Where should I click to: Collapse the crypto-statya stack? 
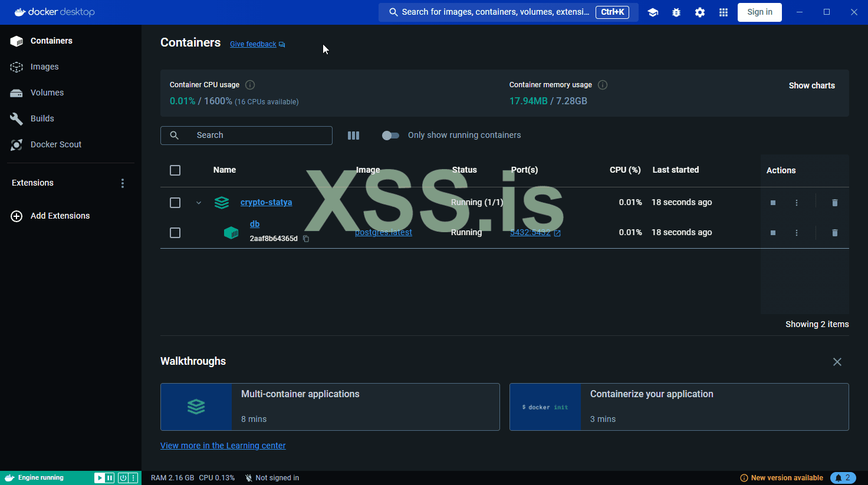pos(199,203)
